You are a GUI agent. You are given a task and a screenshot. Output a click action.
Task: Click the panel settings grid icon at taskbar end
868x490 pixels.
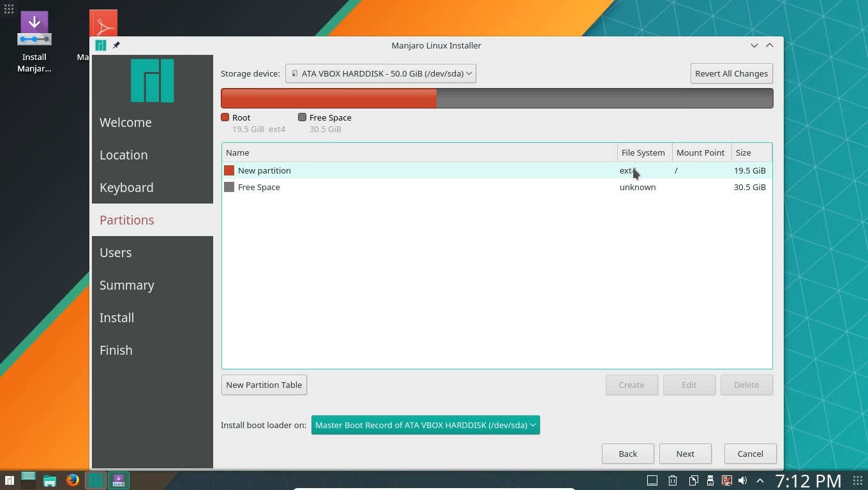pyautogui.click(x=858, y=480)
